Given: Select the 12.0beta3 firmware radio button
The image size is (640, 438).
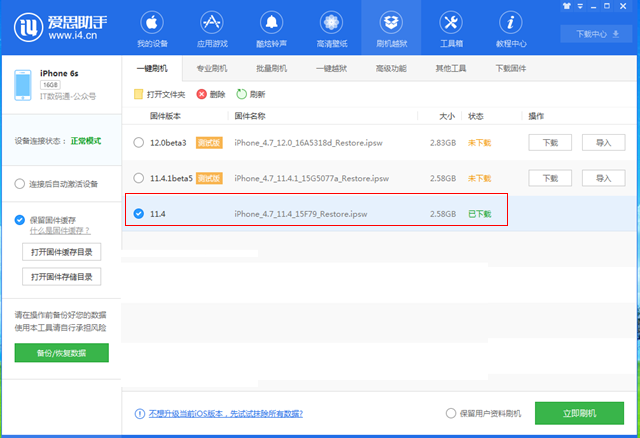Looking at the screenshot, I should point(138,143).
